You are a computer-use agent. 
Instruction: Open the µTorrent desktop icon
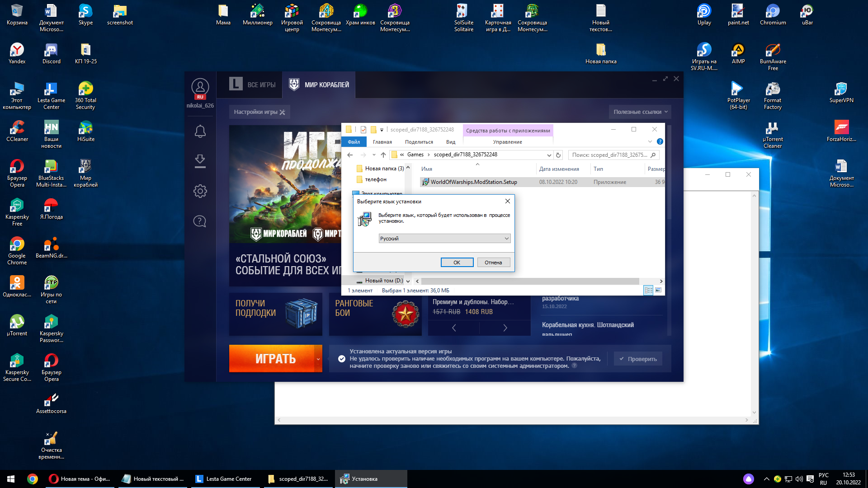tap(17, 325)
